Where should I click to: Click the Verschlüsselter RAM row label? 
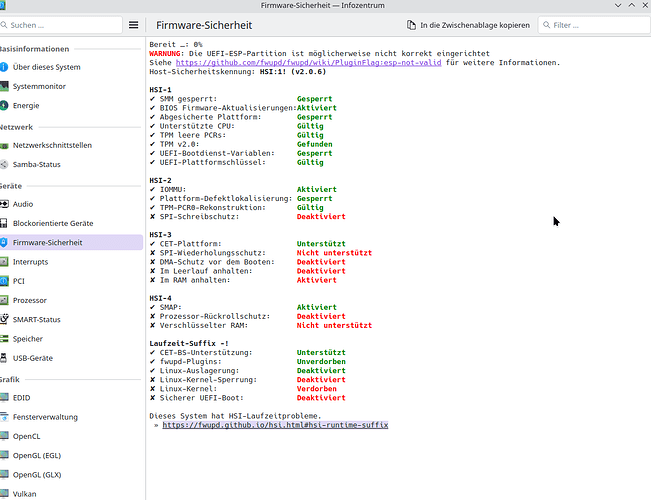[204, 325]
